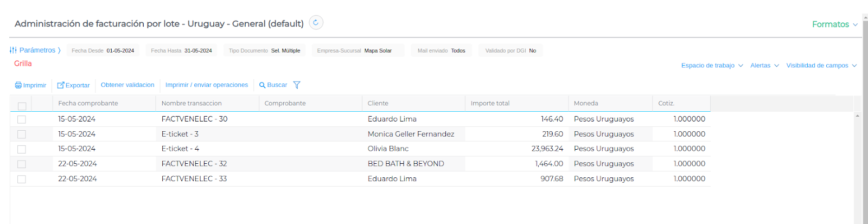Click the Exportar export icon

(61, 85)
